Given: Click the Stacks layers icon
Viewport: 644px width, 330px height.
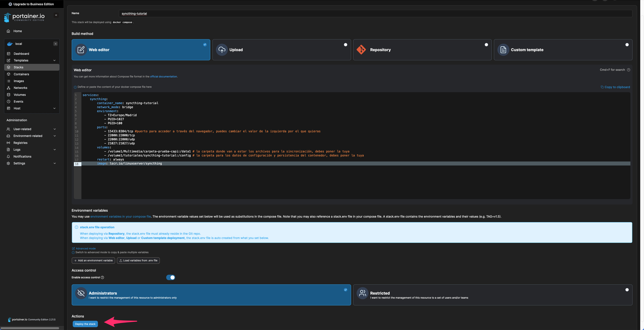Looking at the screenshot, I should coord(9,67).
